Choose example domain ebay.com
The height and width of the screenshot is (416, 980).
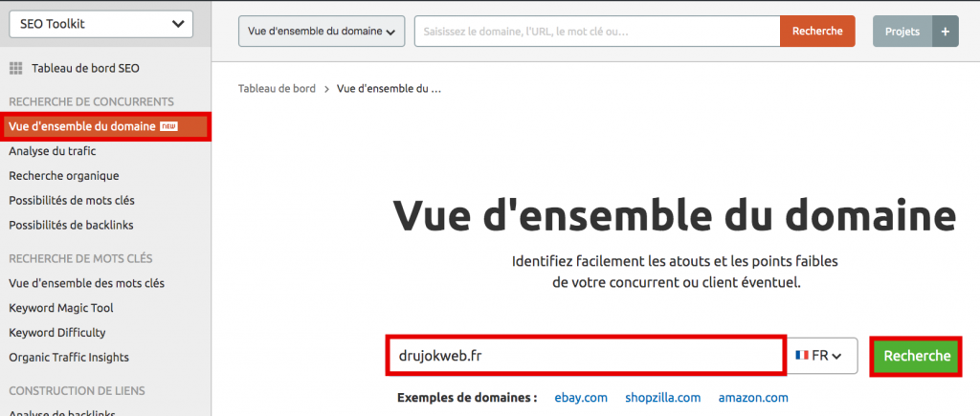coord(581,397)
